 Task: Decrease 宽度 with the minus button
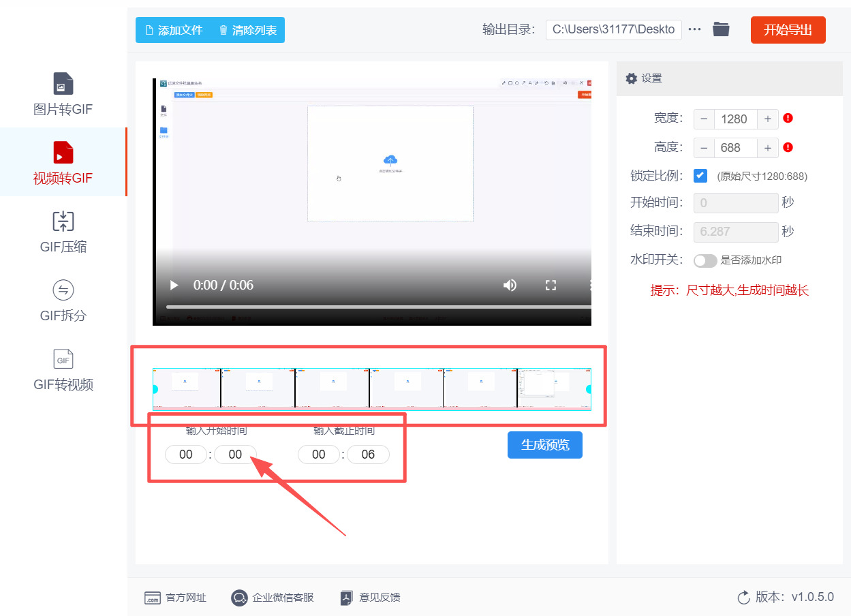point(704,119)
